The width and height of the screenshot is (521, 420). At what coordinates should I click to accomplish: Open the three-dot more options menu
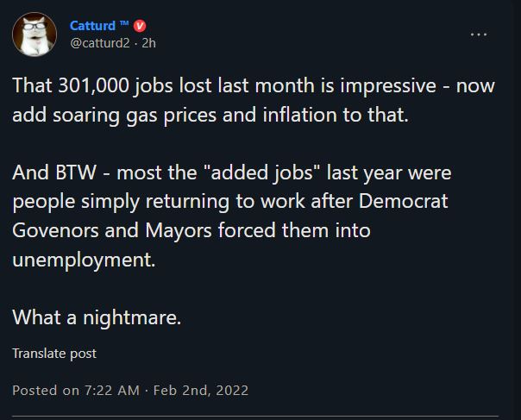click(x=479, y=34)
